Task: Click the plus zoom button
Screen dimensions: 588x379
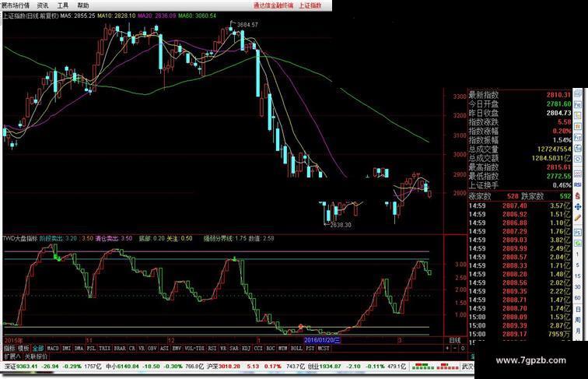Action: tap(447, 349)
